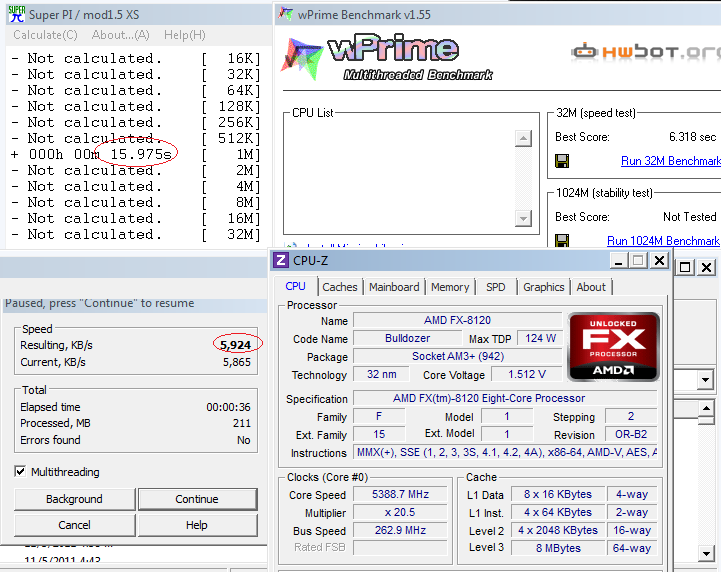Click the L1 Data value 8 x 16 KBytes
Viewport: 721px width, 572px height.
(x=558, y=494)
